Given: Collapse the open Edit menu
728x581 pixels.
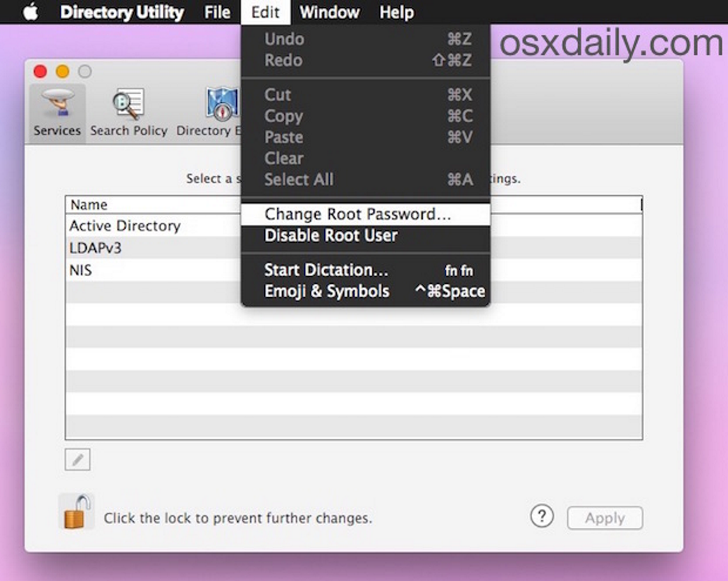Looking at the screenshot, I should (x=266, y=12).
